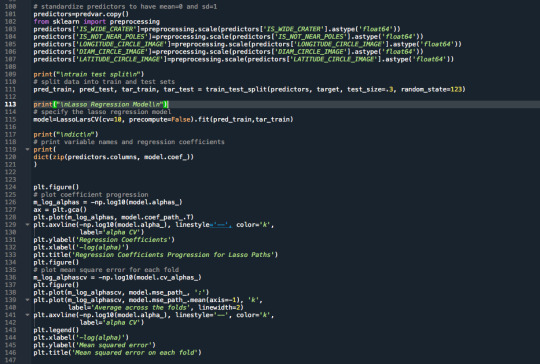Click "label='alpha CV'" on line 142
The image size is (540, 364).
112,322
